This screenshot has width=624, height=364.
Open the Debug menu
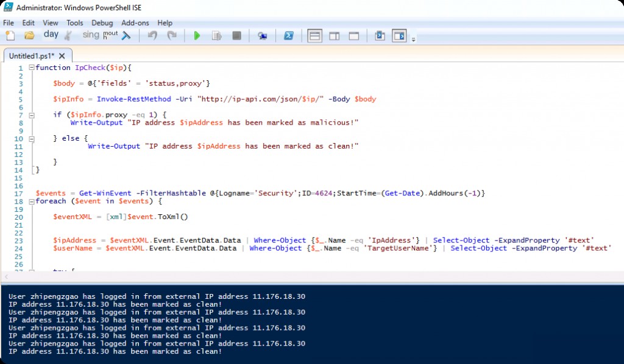(102, 23)
